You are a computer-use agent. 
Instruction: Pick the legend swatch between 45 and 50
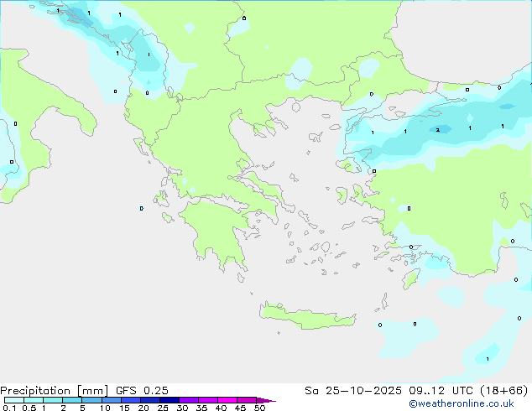click(247, 400)
